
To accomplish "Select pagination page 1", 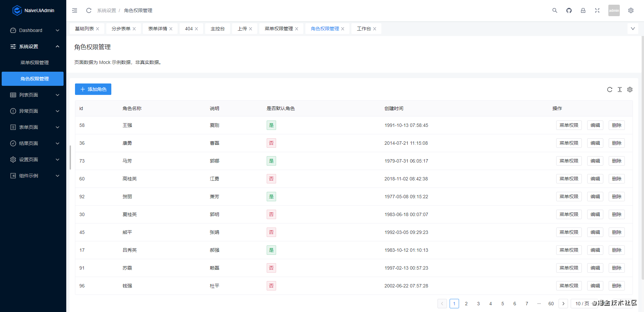I will (x=454, y=304).
